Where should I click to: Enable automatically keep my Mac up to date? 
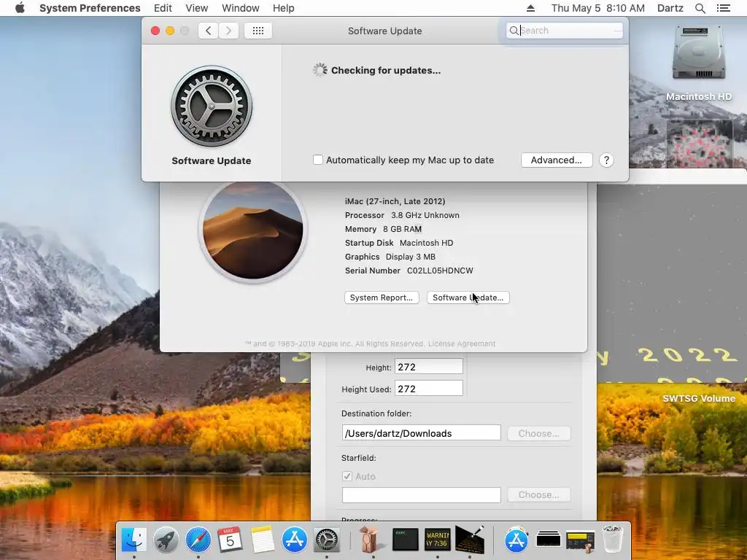coord(318,160)
